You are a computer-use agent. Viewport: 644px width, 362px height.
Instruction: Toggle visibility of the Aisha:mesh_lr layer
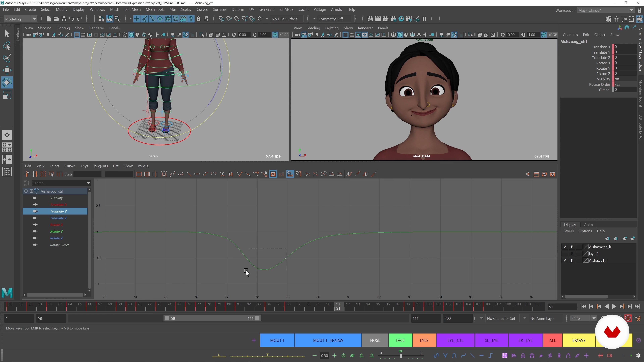point(565,247)
